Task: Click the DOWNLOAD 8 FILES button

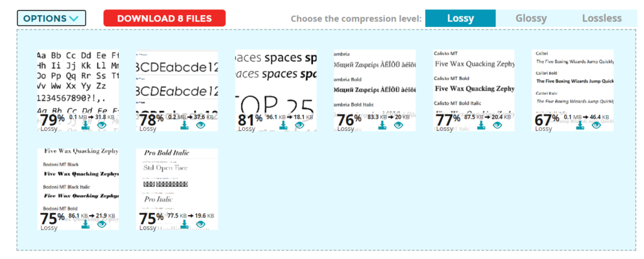Action: click(164, 18)
